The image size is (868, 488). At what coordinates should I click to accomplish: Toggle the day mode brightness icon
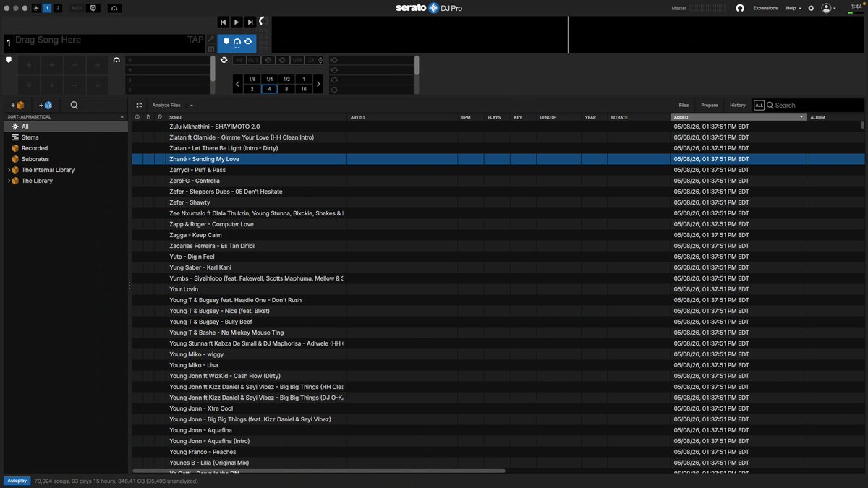(36, 8)
